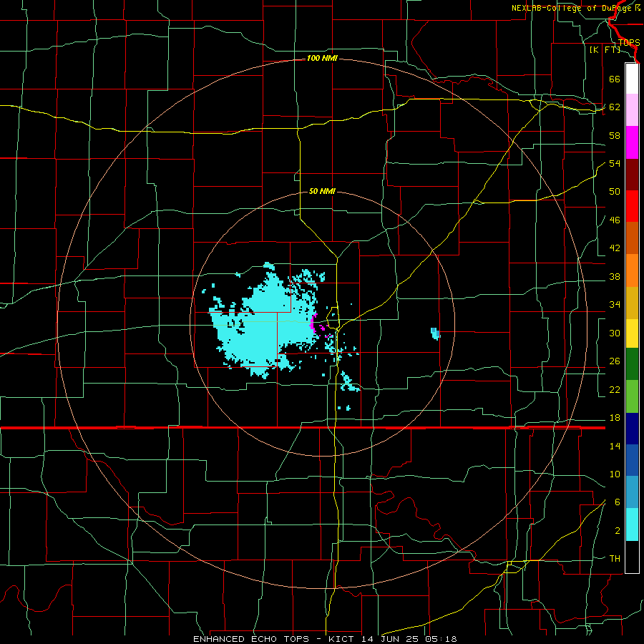644x644 pixels.
Task: Click the TH label on the legend scale
Action: 615,559
